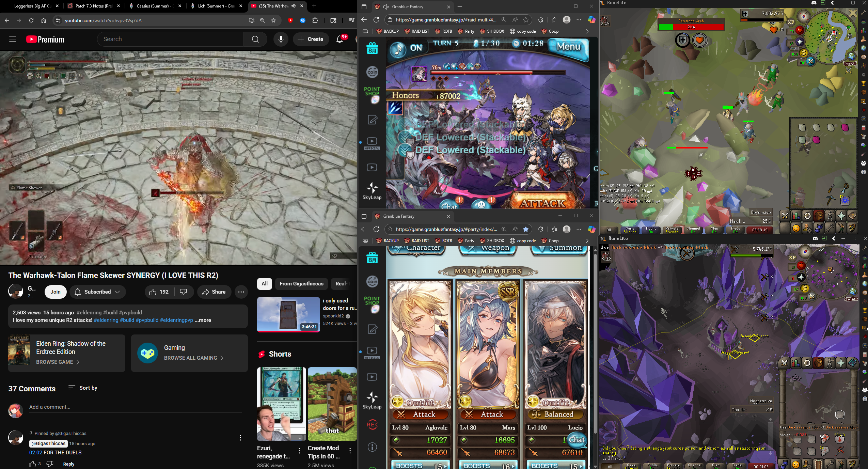Expand description with ...more
This screenshot has height=469, width=868.
pyautogui.click(x=203, y=320)
